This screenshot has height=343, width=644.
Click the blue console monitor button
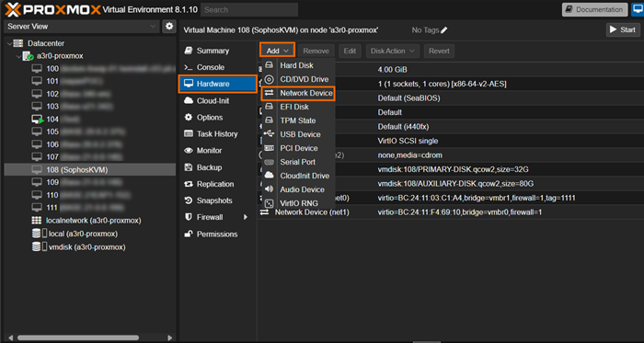coord(638,9)
